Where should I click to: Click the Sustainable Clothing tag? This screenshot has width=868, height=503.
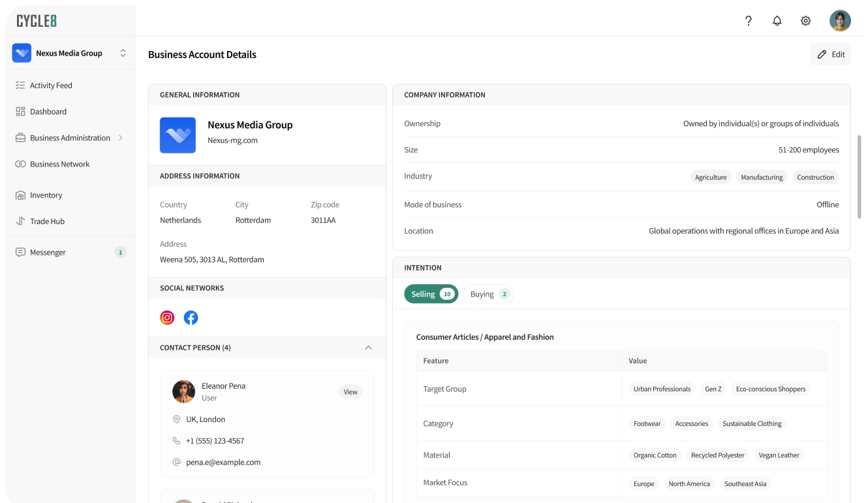point(752,423)
